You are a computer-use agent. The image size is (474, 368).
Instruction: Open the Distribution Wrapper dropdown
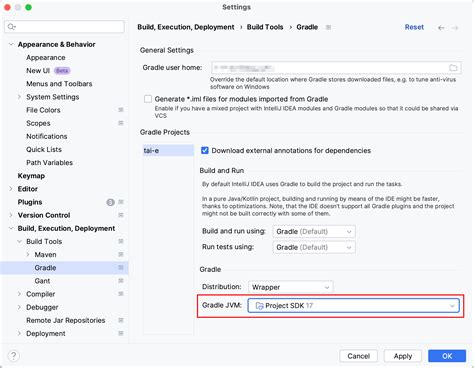pyautogui.click(x=290, y=287)
